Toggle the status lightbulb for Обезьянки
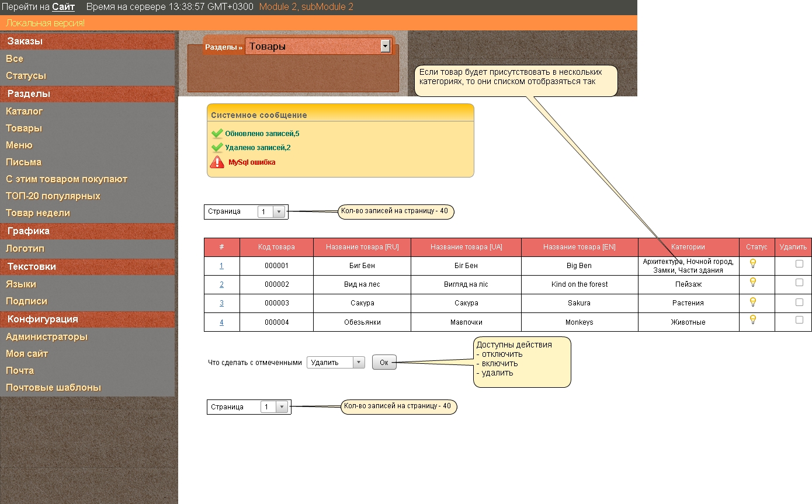Image resolution: width=812 pixels, height=504 pixels. pyautogui.click(x=753, y=319)
